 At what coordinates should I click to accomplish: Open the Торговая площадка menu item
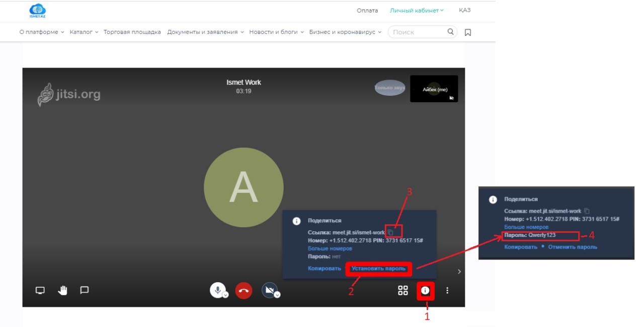(x=132, y=32)
